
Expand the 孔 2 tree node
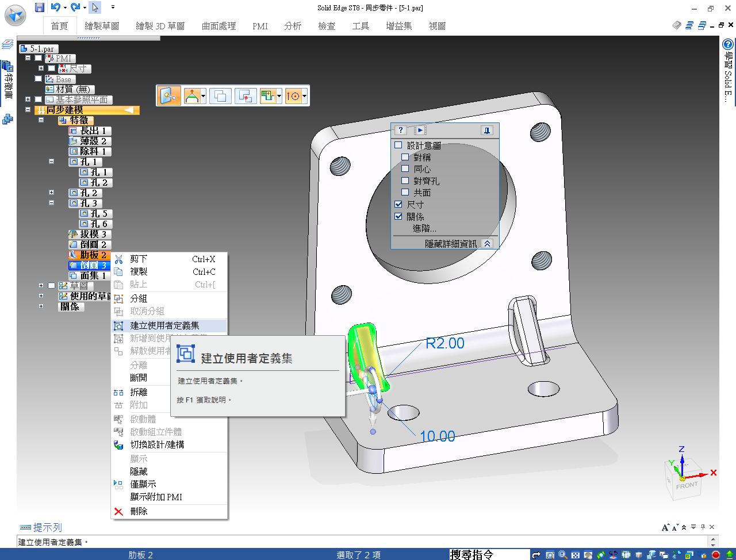(51, 193)
